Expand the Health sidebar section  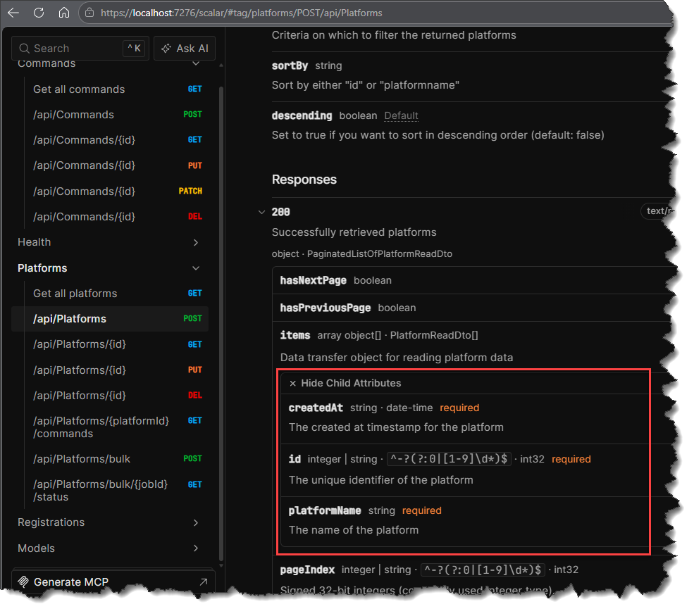[x=196, y=242]
